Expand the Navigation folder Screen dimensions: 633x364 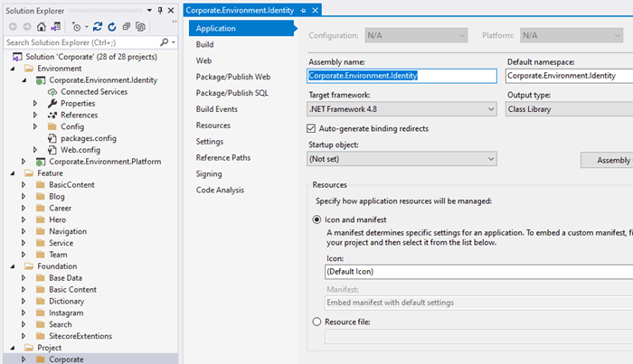24,231
